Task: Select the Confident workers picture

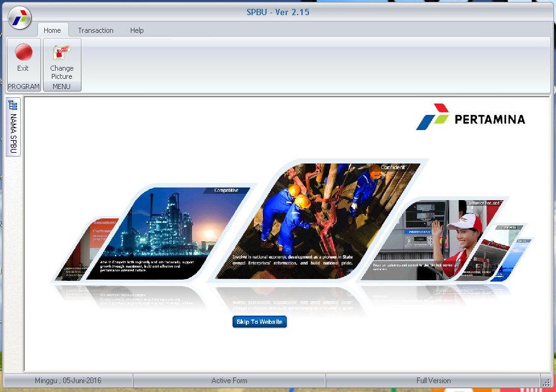Action: click(x=318, y=221)
